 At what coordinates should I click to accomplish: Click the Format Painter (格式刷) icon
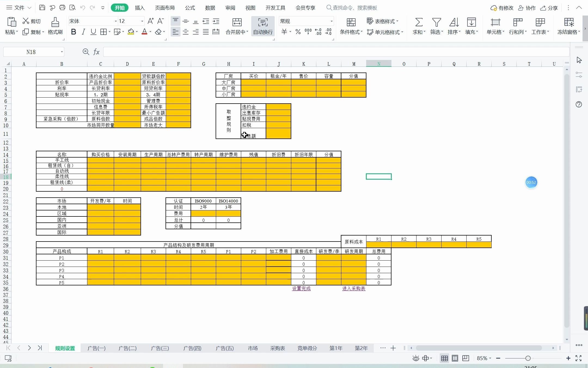coord(55,23)
